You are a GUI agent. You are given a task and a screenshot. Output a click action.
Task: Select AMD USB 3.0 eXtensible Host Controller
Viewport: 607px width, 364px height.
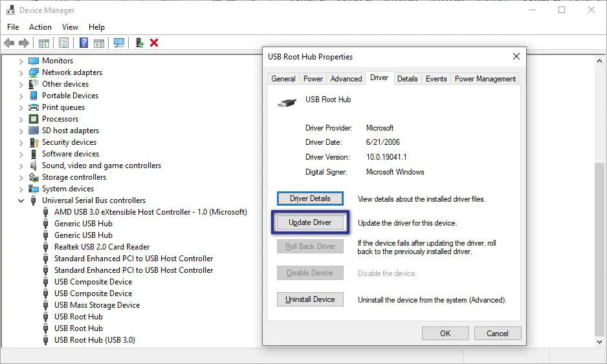click(x=150, y=212)
